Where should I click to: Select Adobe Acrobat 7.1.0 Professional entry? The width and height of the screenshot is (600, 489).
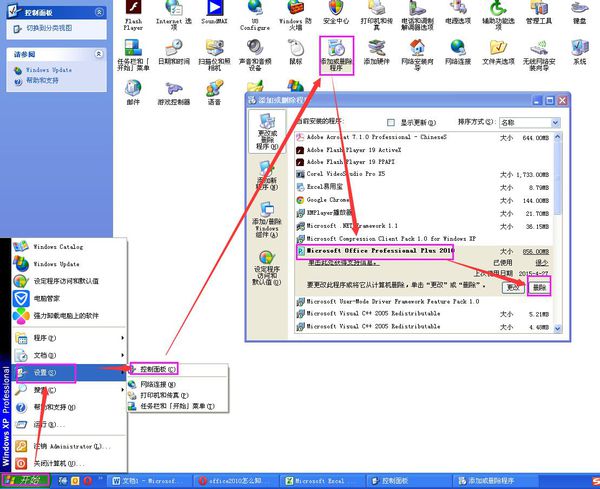pyautogui.click(x=424, y=137)
